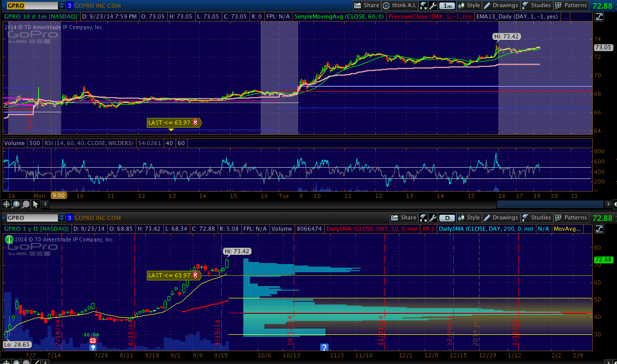Click the zoom-out magnifier icon
The width and height of the screenshot is (617, 364).
point(26,204)
